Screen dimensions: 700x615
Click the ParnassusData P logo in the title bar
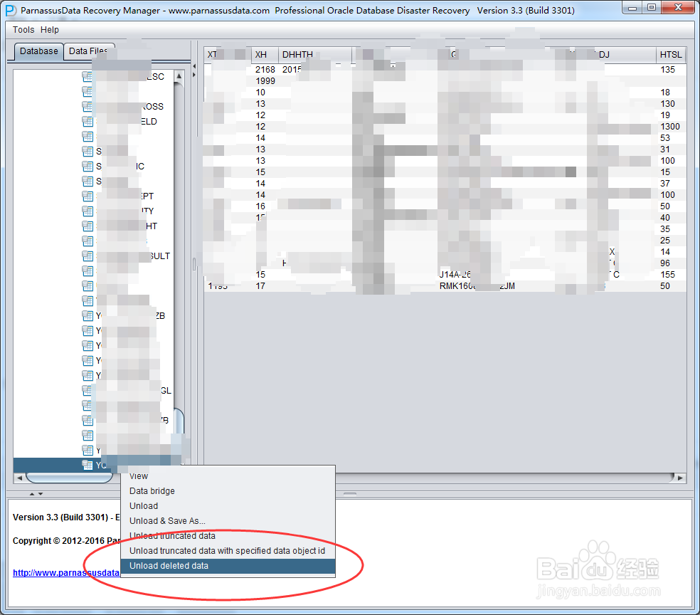coord(11,10)
